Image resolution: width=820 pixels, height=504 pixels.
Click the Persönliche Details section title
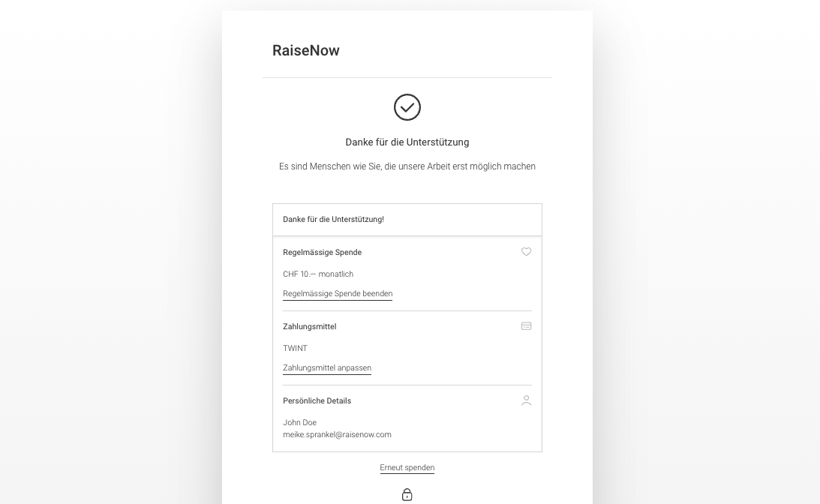point(317,400)
